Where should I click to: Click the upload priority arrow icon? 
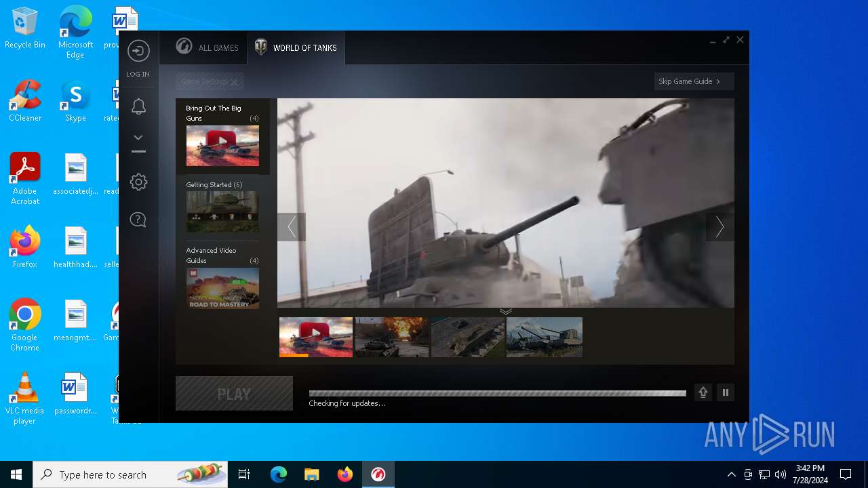click(x=703, y=392)
